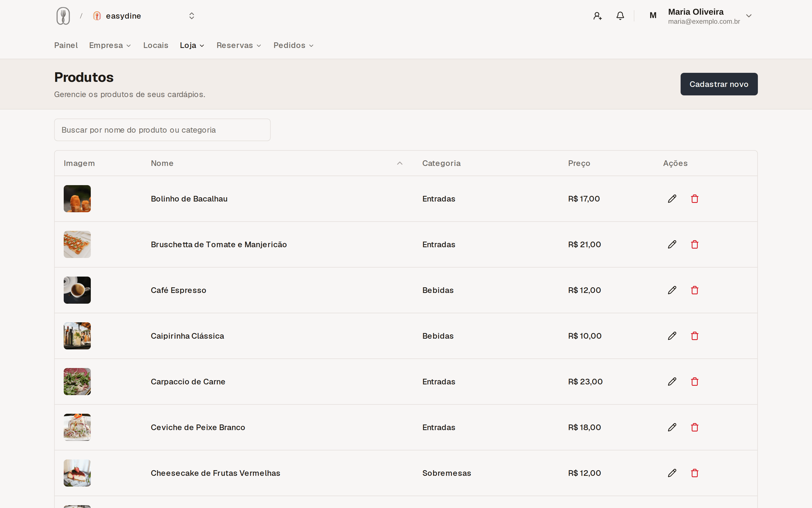
Task: Click the Sobremesas category cell
Action: 447,473
